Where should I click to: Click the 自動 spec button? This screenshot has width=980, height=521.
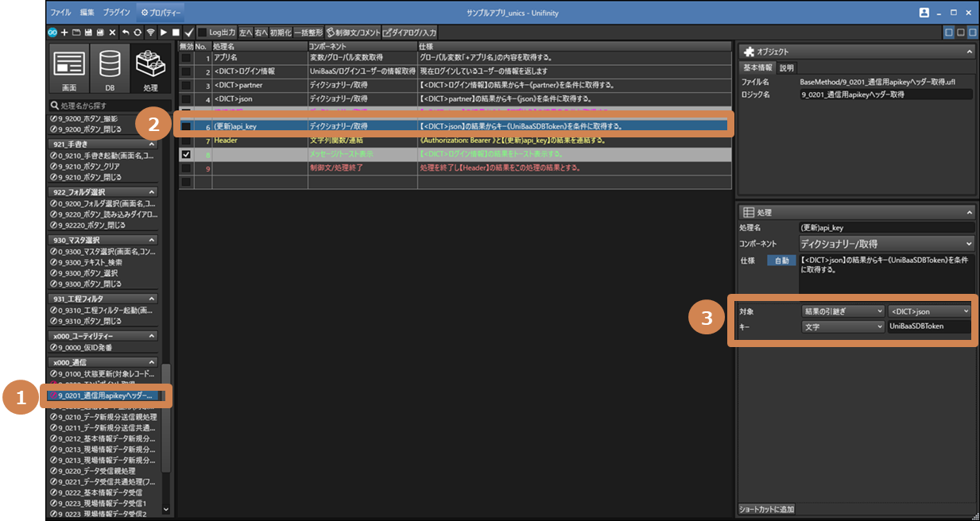[782, 260]
